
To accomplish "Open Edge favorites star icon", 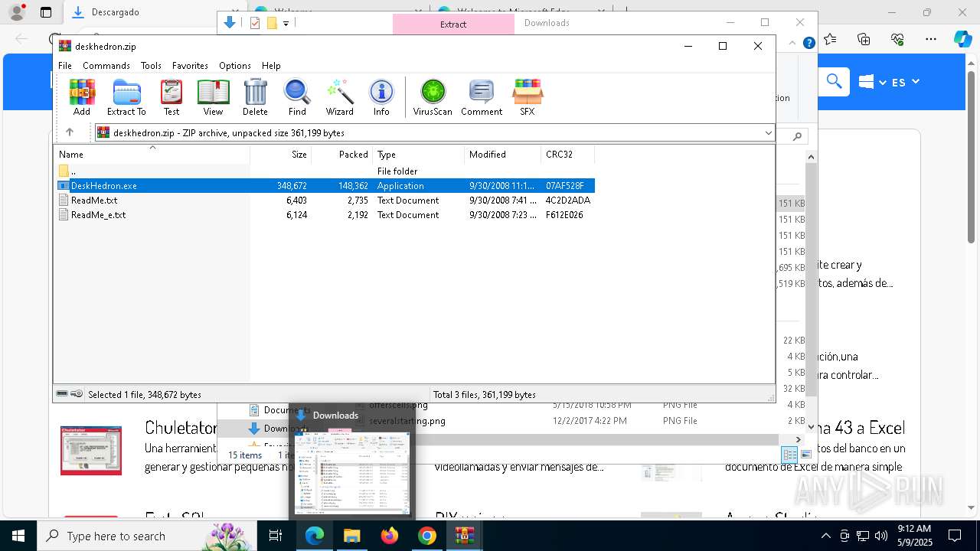I will pos(831,39).
